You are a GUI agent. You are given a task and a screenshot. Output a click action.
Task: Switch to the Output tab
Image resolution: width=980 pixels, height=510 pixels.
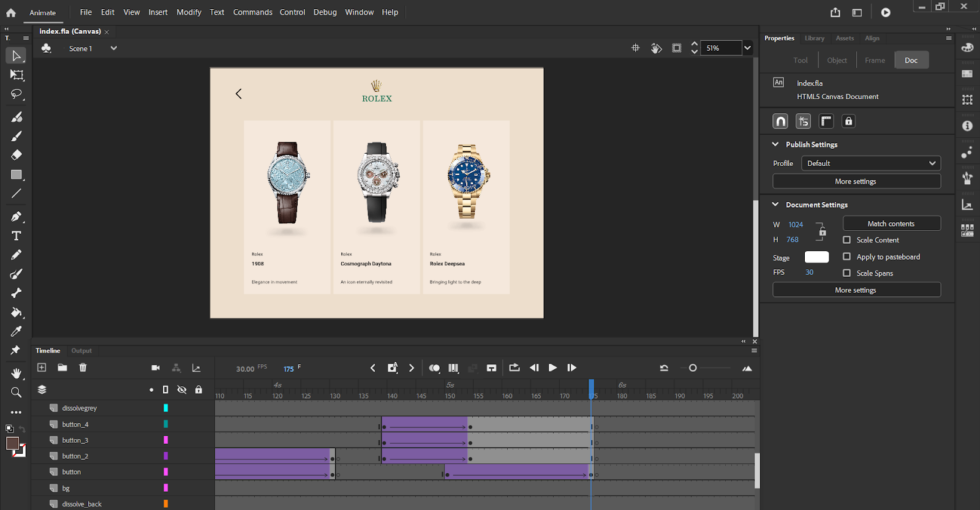(x=81, y=351)
